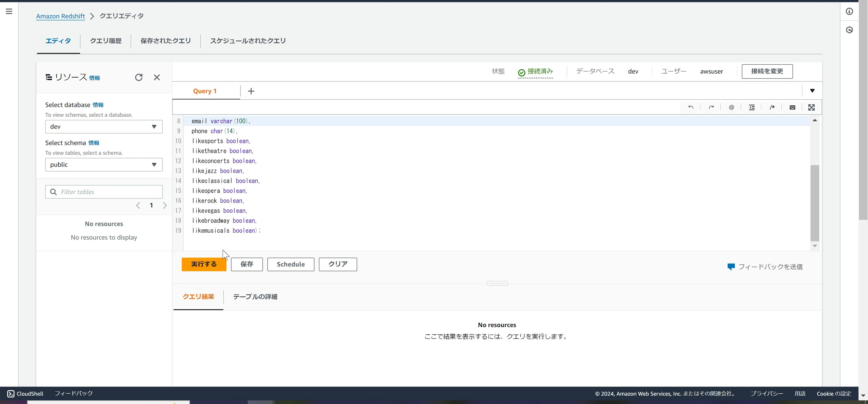Expand editor to fullscreen
868x404 pixels.
pos(811,107)
